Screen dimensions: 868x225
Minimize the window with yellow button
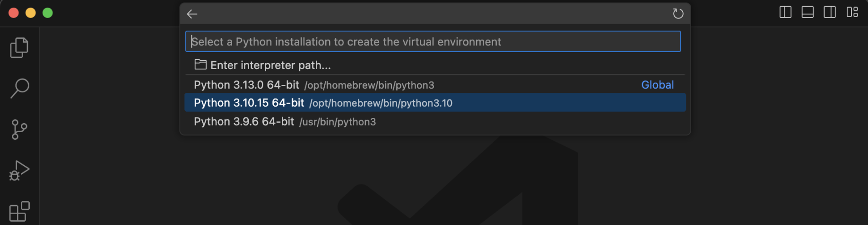31,13
